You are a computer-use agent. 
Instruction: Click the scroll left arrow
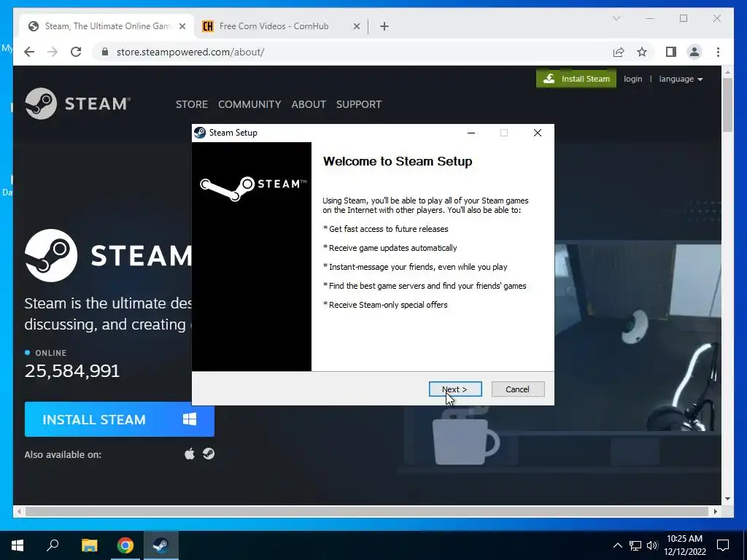19,511
